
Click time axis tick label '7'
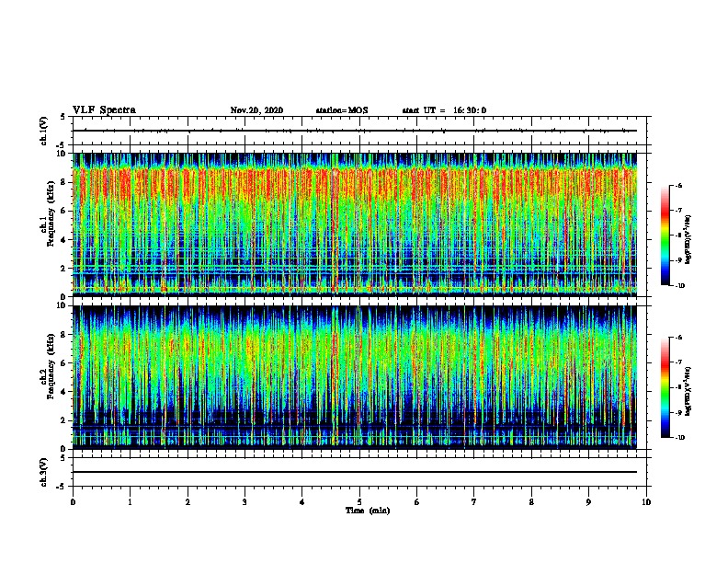[474, 502]
